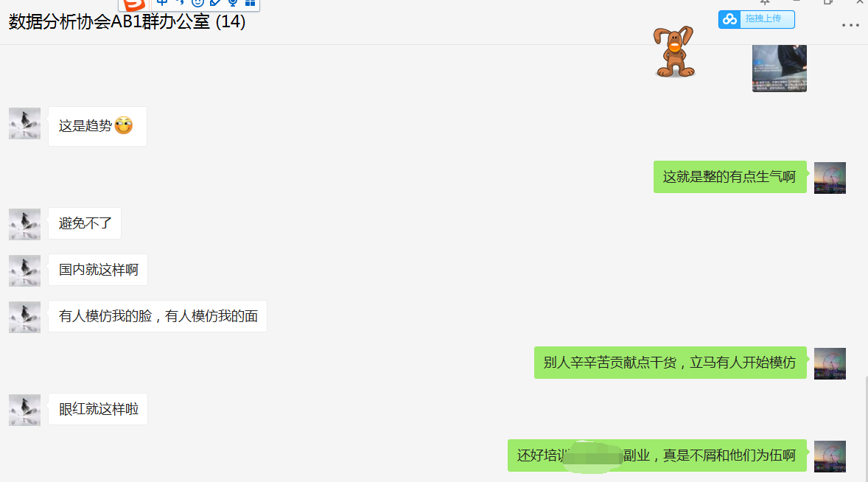Open the Sogou skin/handwriting pen icon
Image resolution: width=868 pixels, height=482 pixels.
(215, 4)
